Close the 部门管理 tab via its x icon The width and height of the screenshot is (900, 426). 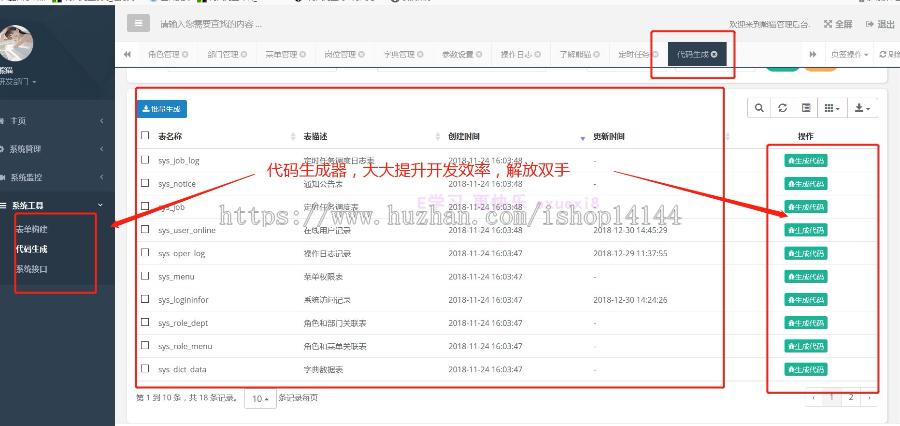pos(244,55)
